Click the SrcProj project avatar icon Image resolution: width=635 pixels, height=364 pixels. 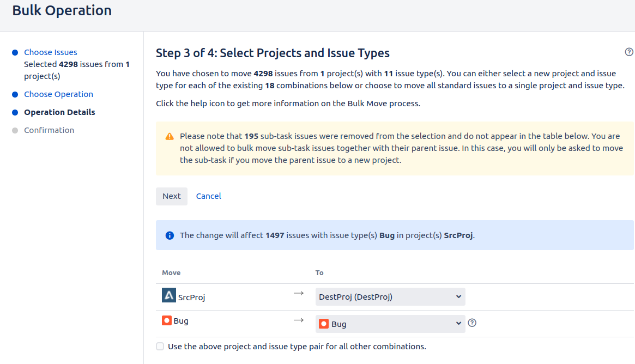click(x=168, y=295)
